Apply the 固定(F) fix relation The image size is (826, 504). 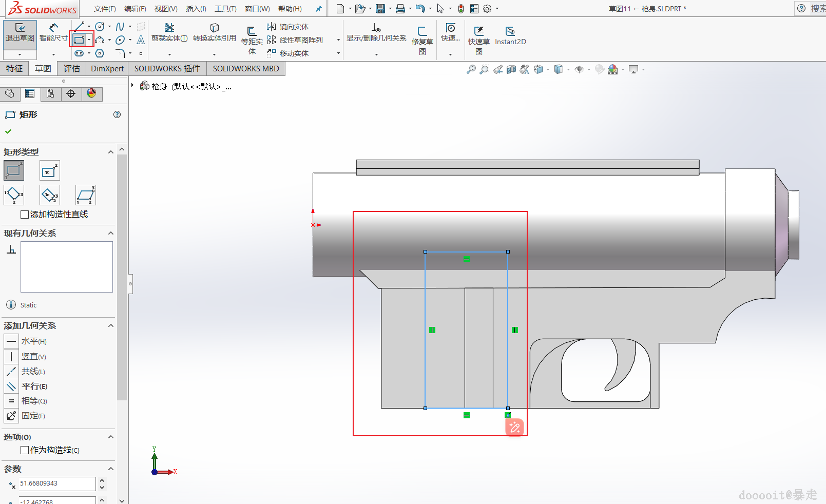click(33, 416)
